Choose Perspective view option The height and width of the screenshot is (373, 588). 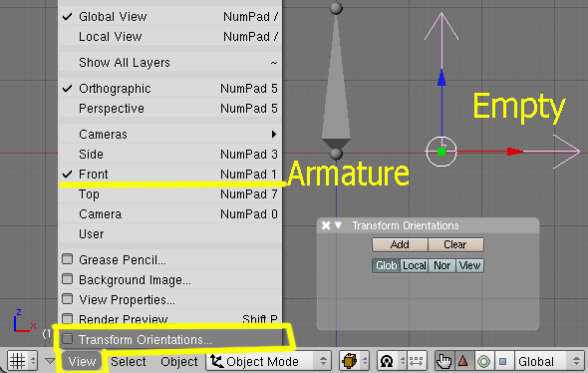coord(169,109)
